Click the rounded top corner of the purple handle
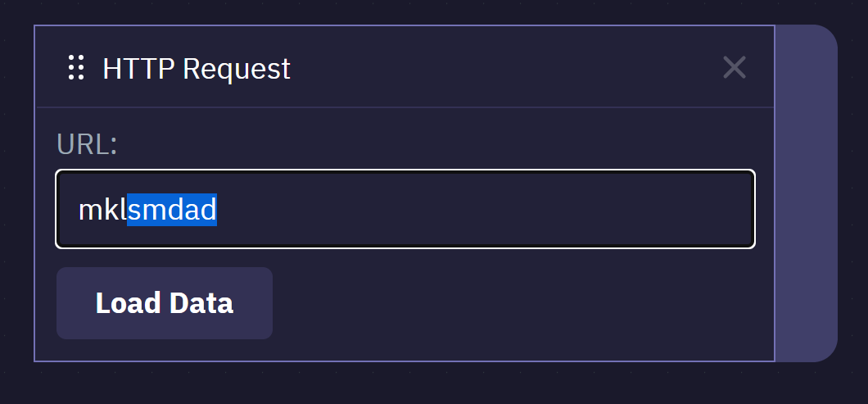Viewport: 868px width, 404px height. pos(824,38)
